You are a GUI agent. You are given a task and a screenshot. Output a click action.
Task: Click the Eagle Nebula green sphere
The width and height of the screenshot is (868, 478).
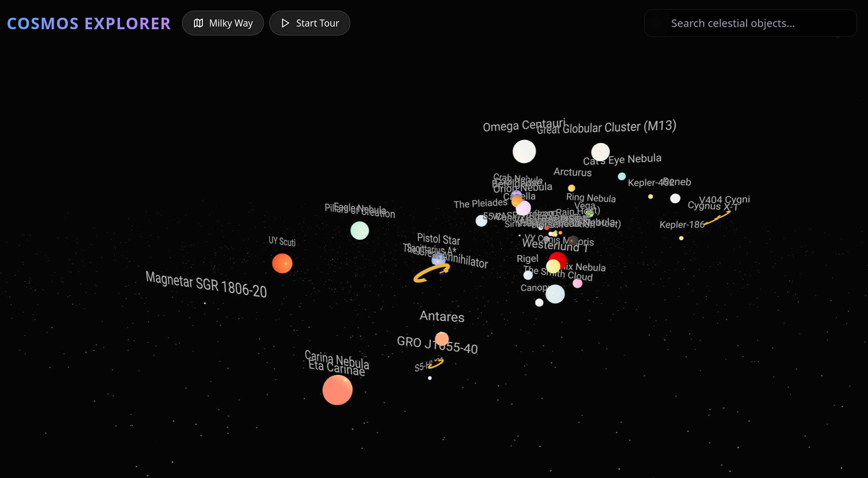pyautogui.click(x=360, y=231)
